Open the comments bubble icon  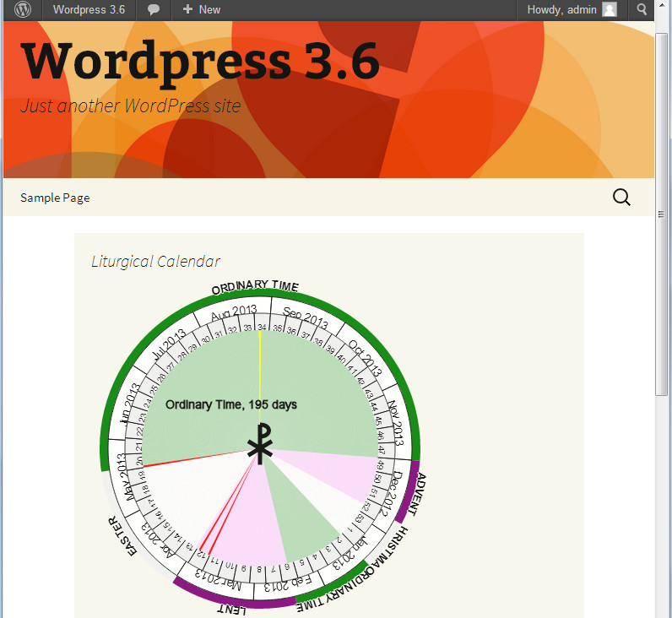click(154, 10)
